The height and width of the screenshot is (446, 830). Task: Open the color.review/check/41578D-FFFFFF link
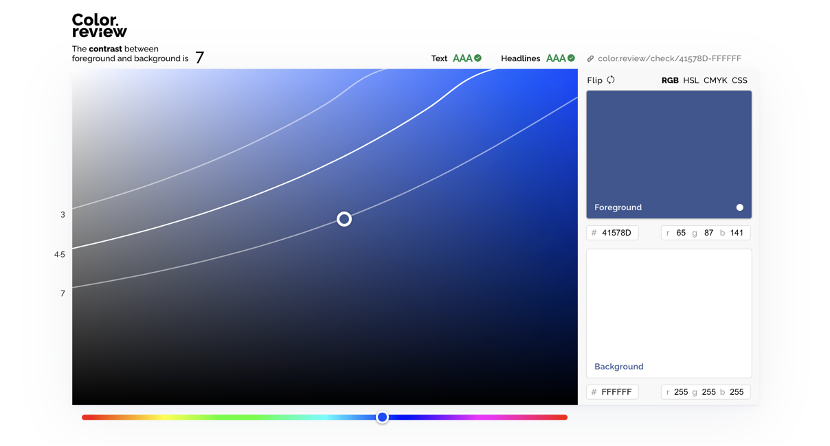(670, 59)
